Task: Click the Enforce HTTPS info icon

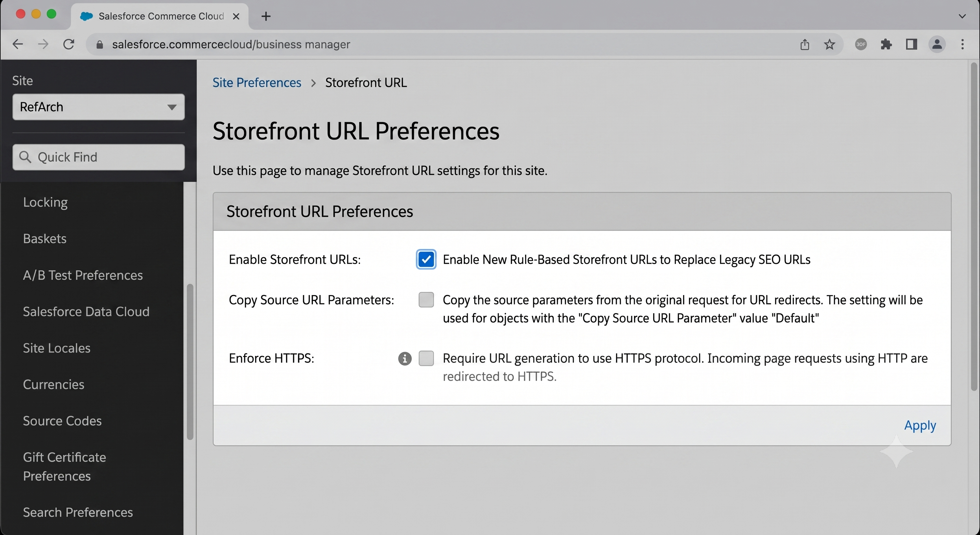Action: (405, 358)
